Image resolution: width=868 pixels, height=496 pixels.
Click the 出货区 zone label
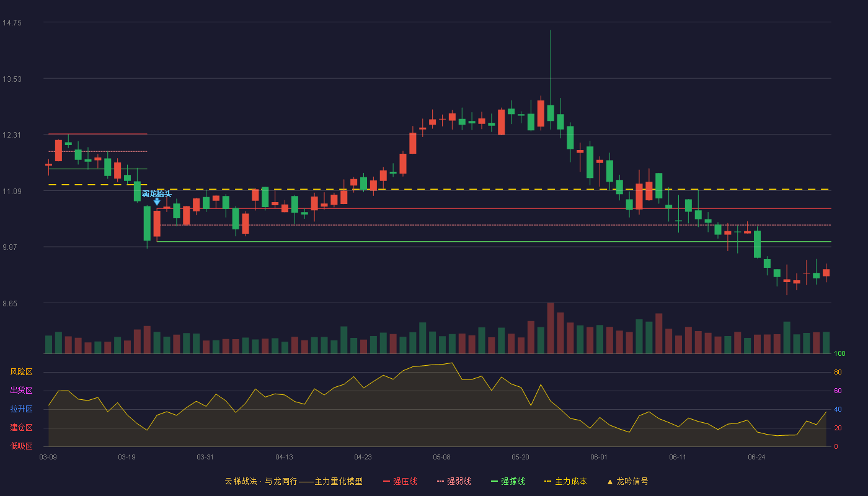(x=21, y=391)
